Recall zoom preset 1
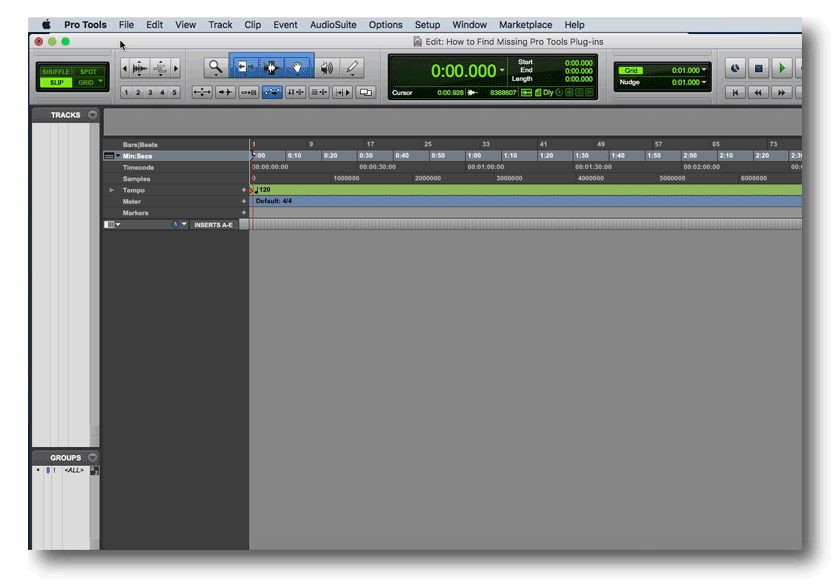This screenshot has height=586, width=840. point(126,92)
